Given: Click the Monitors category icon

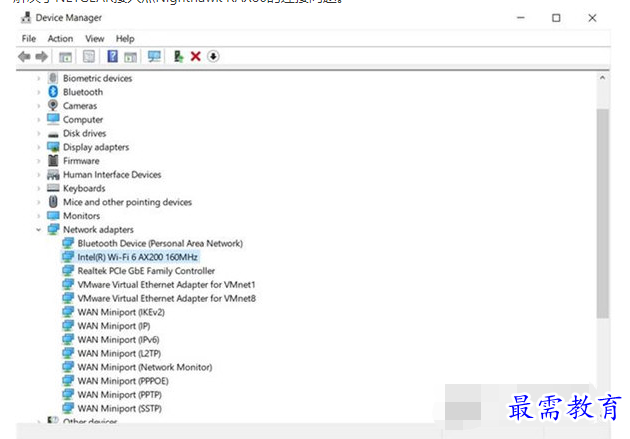Looking at the screenshot, I should (x=53, y=216).
